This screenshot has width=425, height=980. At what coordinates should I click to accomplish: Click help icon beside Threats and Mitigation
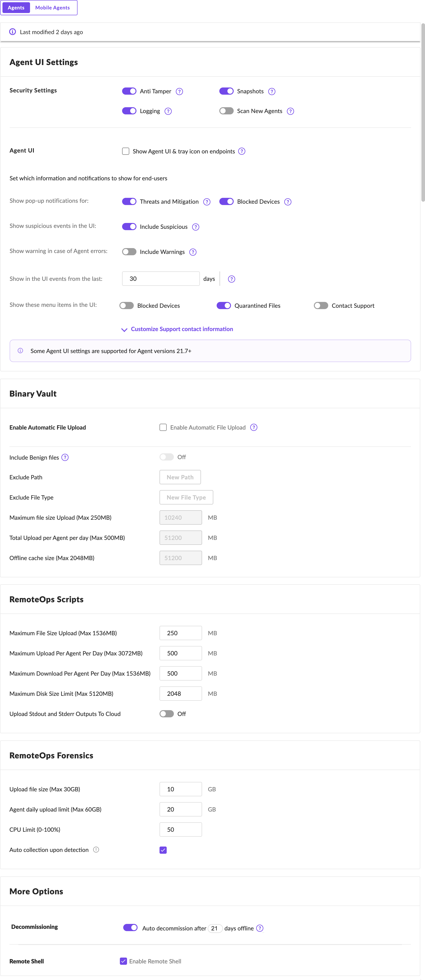pos(207,202)
